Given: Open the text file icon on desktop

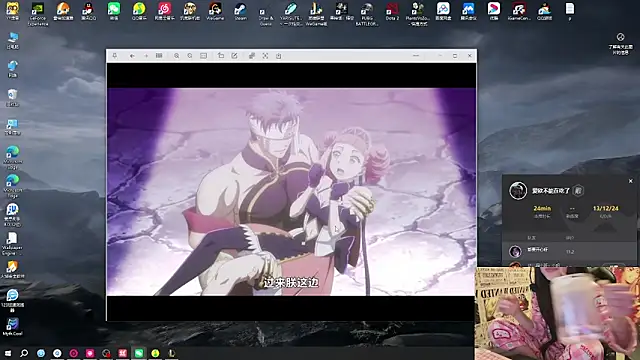Looking at the screenshot, I should (x=570, y=11).
